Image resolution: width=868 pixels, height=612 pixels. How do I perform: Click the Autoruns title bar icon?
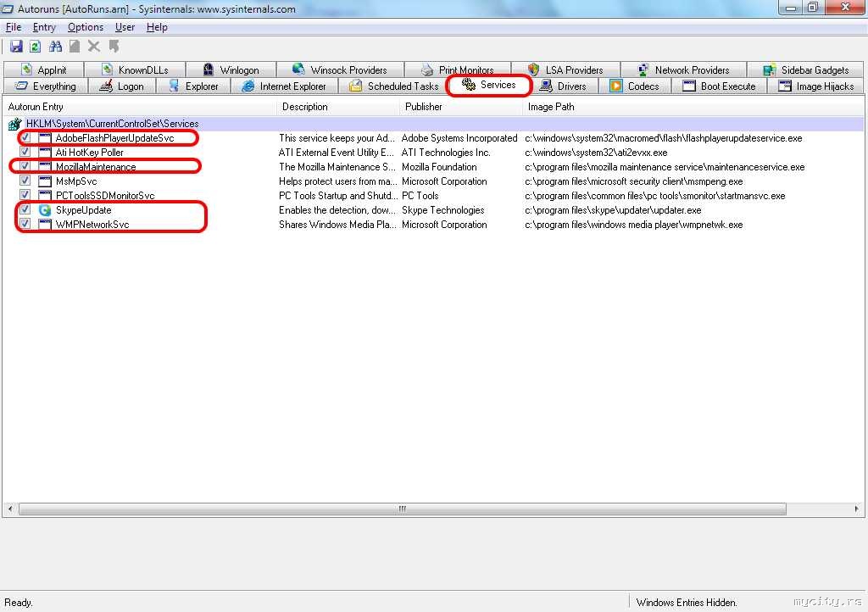pyautogui.click(x=8, y=8)
